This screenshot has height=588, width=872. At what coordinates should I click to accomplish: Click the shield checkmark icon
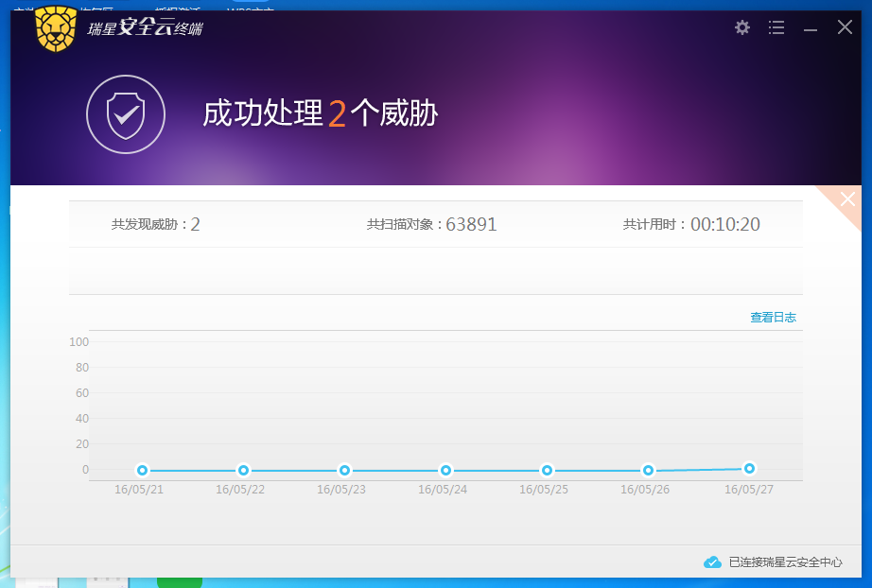click(126, 114)
